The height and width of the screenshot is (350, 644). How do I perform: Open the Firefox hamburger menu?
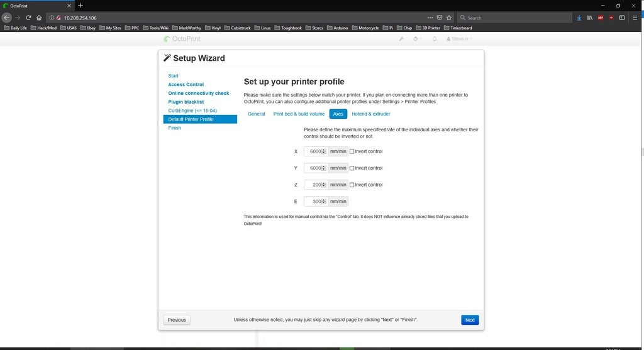(x=635, y=18)
